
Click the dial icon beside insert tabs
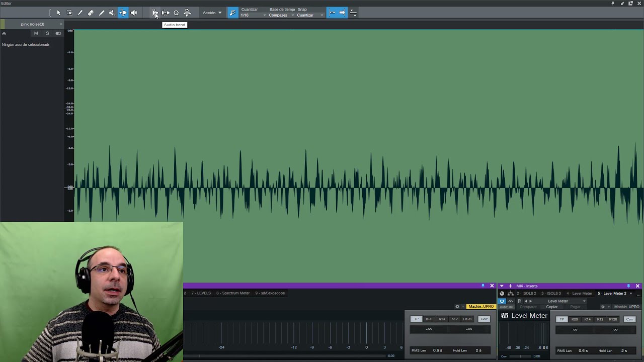pos(502,293)
